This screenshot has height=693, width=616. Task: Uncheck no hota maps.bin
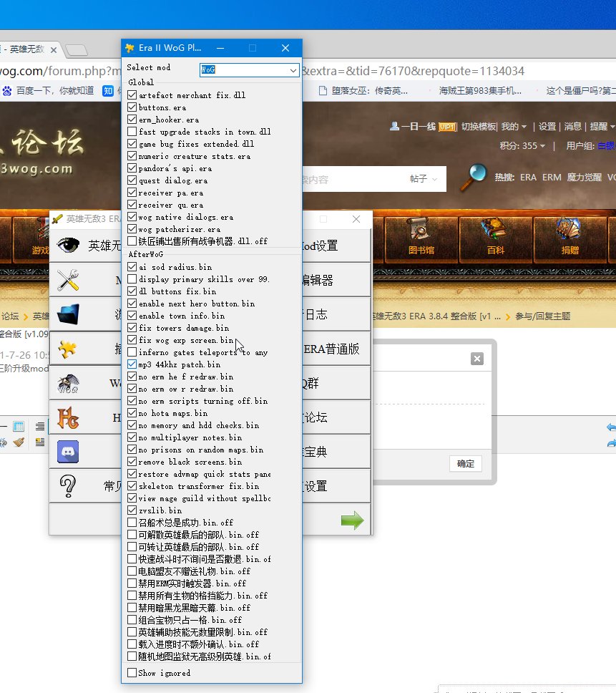(x=132, y=413)
